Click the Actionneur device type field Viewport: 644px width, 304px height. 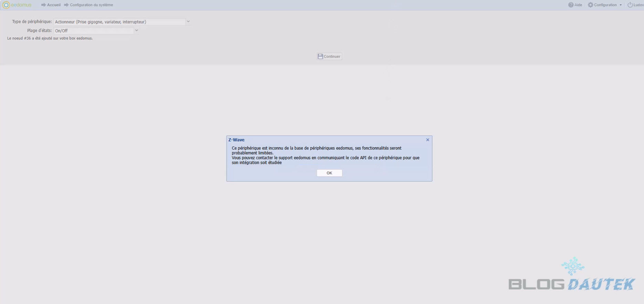(x=119, y=22)
